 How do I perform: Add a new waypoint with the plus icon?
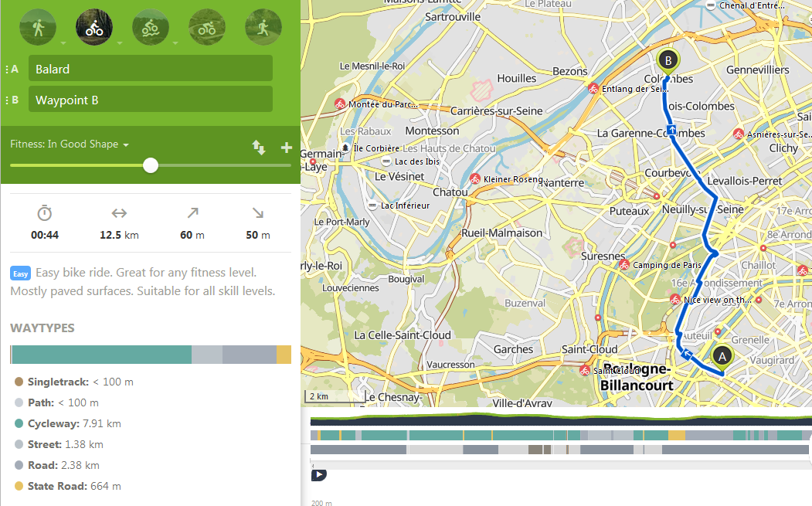point(286,148)
